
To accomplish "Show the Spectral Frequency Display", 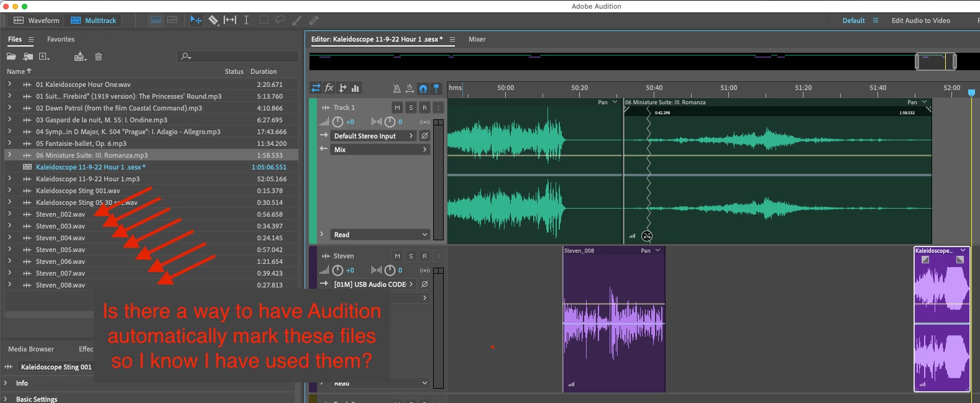I will pos(156,20).
